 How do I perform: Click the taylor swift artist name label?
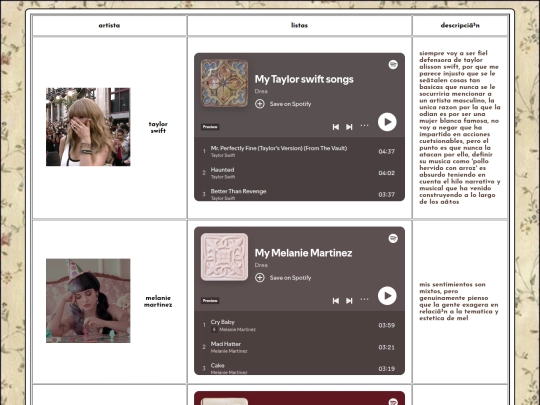158,127
